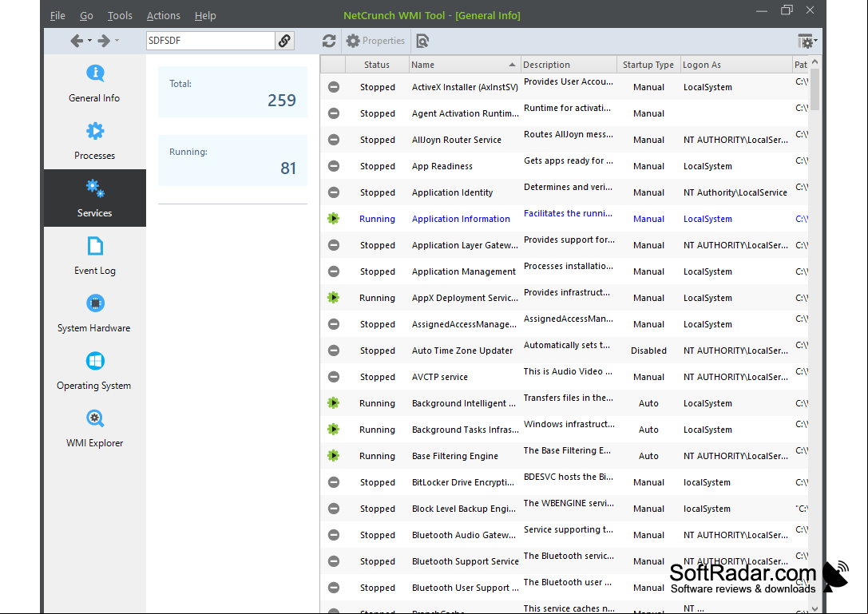The image size is (868, 614).
Task: Click the connect link icon beside address field
Action: pos(284,41)
